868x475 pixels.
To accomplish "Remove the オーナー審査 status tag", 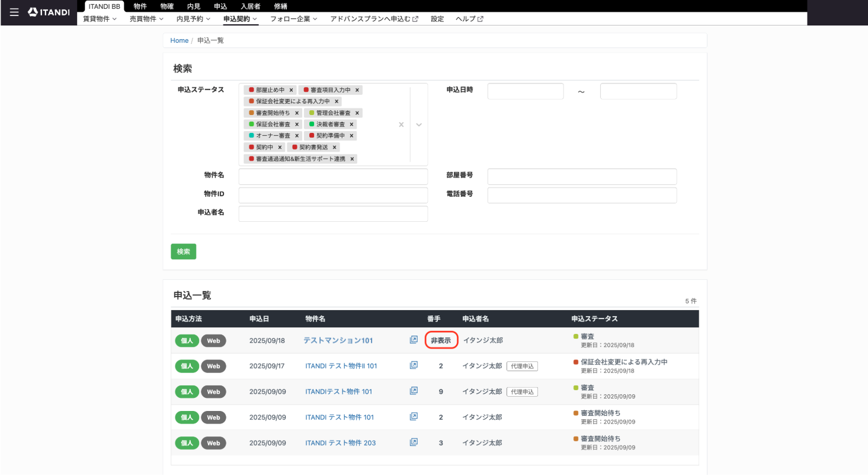I will 297,136.
